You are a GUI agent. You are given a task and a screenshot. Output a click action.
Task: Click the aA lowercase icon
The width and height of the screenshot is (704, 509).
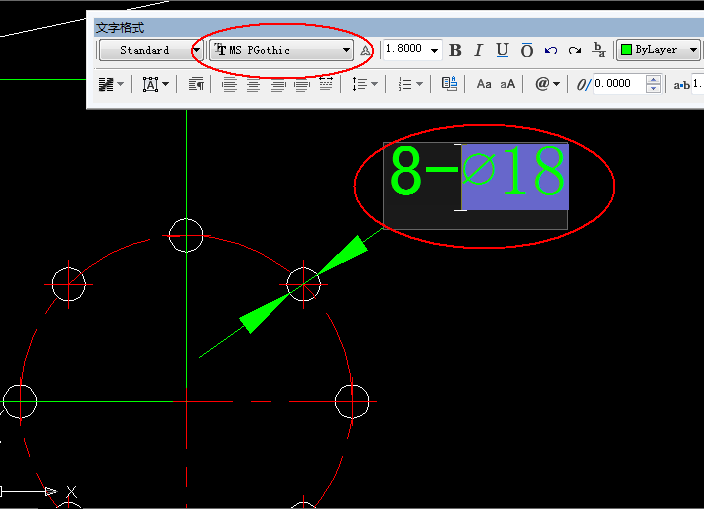pos(507,84)
